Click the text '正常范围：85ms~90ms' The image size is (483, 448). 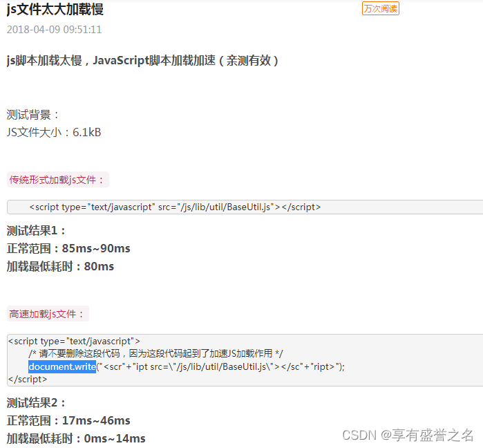pyautogui.click(x=68, y=248)
